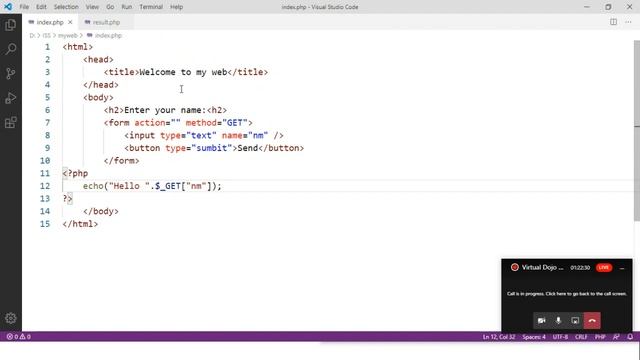Place cursor on the <title> line

(x=186, y=72)
